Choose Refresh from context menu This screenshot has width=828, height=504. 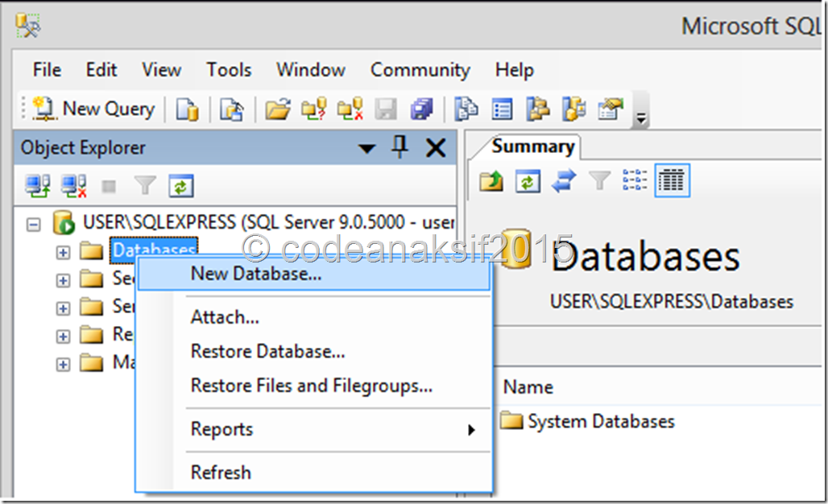pyautogui.click(x=313, y=473)
